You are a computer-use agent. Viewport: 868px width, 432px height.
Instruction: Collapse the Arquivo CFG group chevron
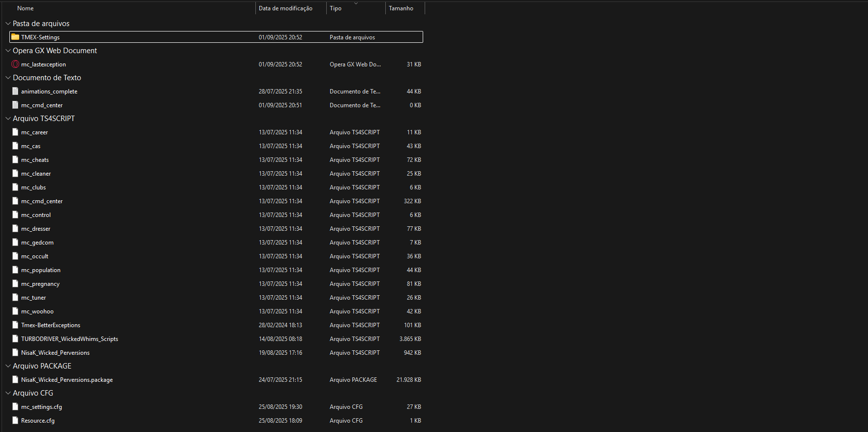pyautogui.click(x=8, y=393)
